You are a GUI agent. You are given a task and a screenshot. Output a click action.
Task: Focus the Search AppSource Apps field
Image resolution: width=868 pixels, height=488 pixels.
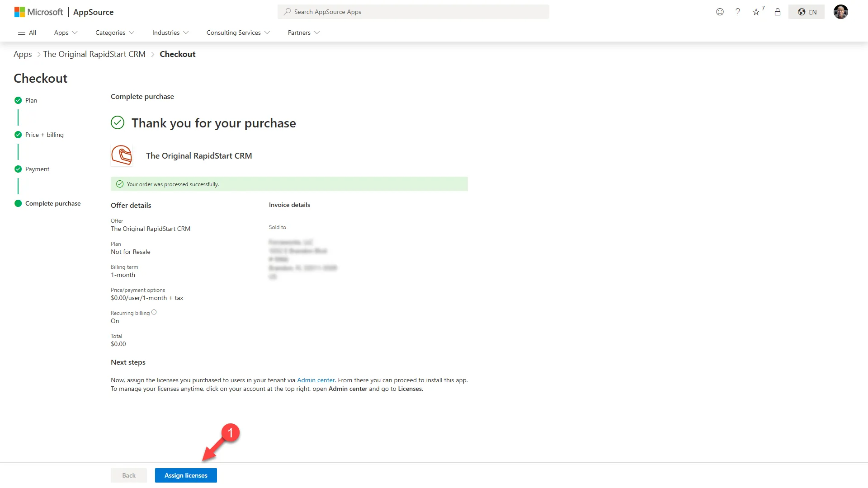[x=413, y=12]
